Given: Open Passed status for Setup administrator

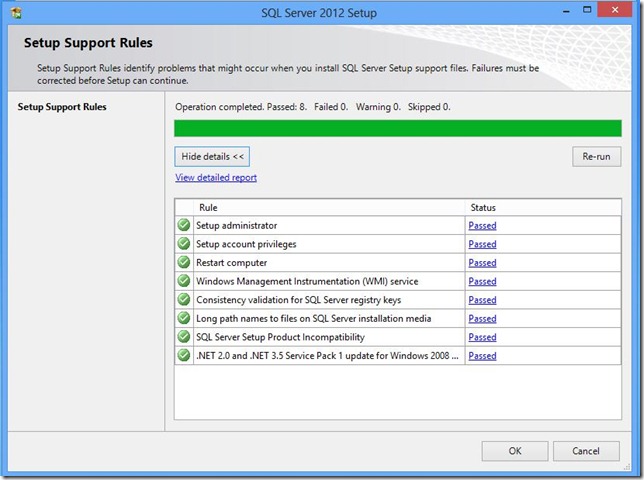Looking at the screenshot, I should (x=482, y=225).
